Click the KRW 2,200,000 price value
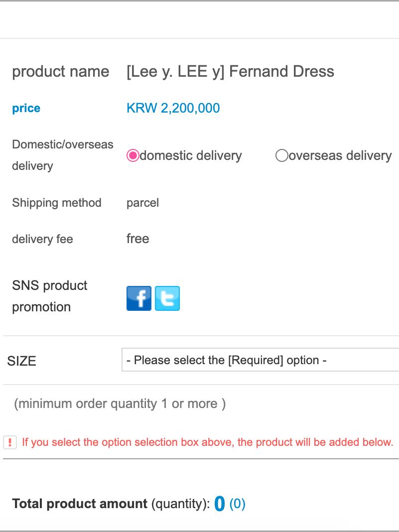 (173, 108)
